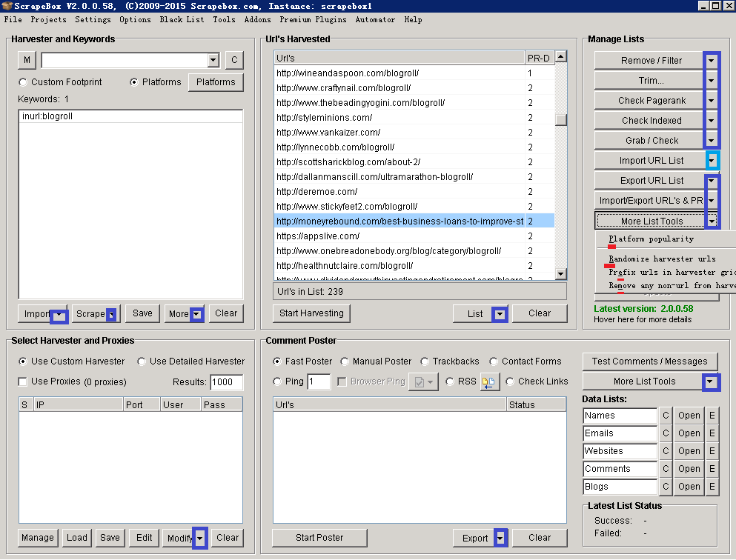
Task: Click the scroll up arrow of URL list
Action: click(560, 57)
